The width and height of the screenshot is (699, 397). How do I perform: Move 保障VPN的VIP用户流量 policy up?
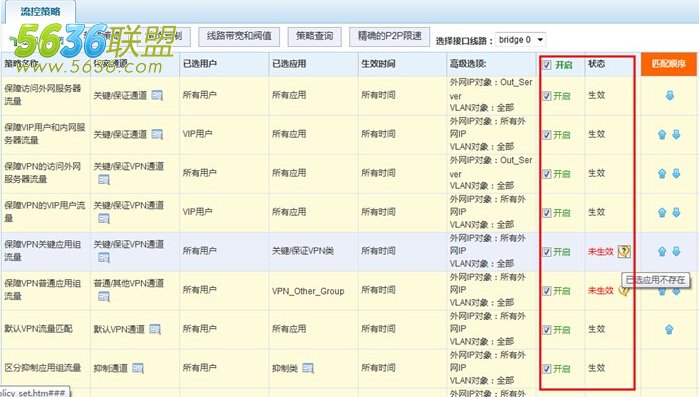click(662, 213)
